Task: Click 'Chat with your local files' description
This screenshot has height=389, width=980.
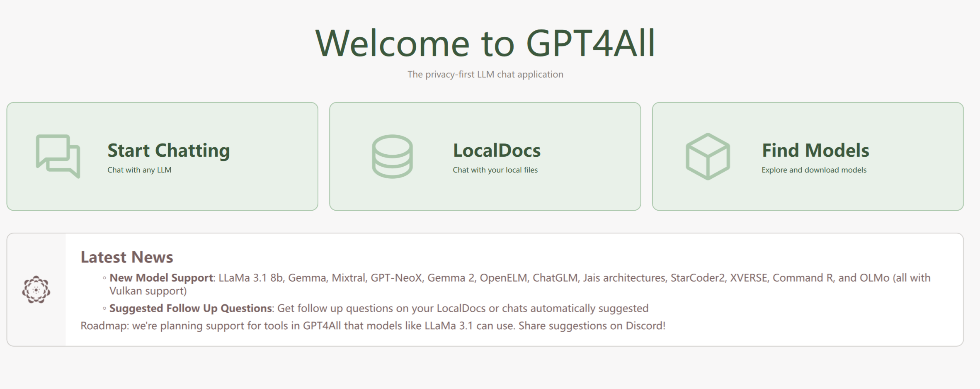Action: tap(495, 170)
